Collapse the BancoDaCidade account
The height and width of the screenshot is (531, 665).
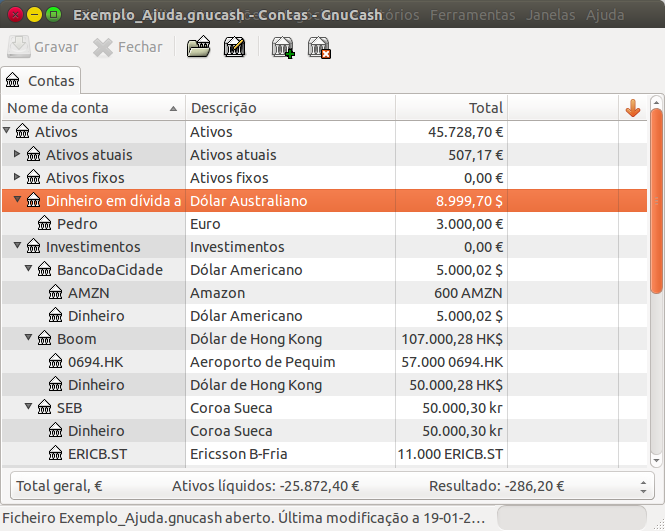[x=28, y=268]
